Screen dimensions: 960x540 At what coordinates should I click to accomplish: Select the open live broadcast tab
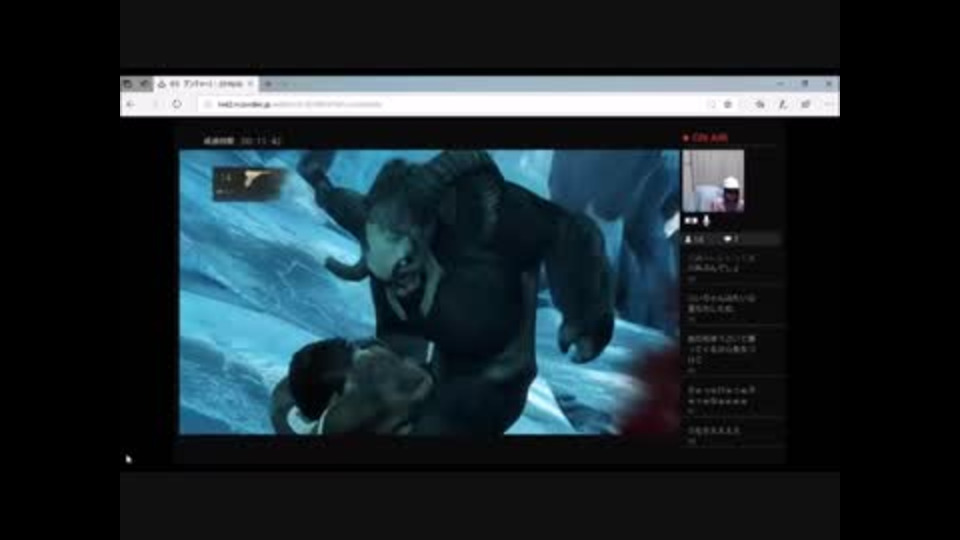tap(204, 84)
